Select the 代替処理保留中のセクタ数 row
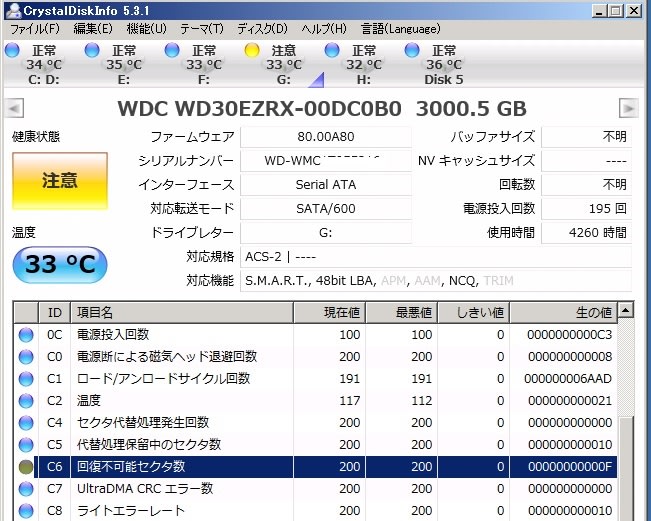This screenshot has height=521, width=651. point(316,445)
